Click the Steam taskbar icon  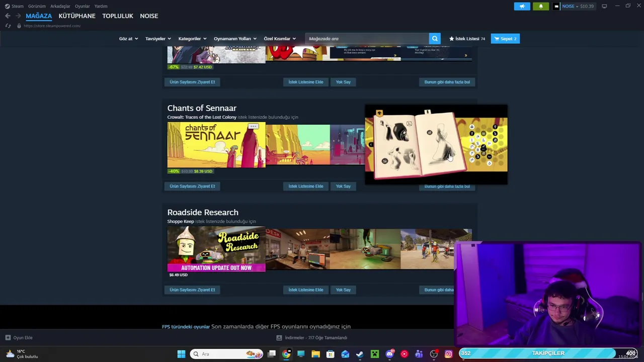pos(360,354)
